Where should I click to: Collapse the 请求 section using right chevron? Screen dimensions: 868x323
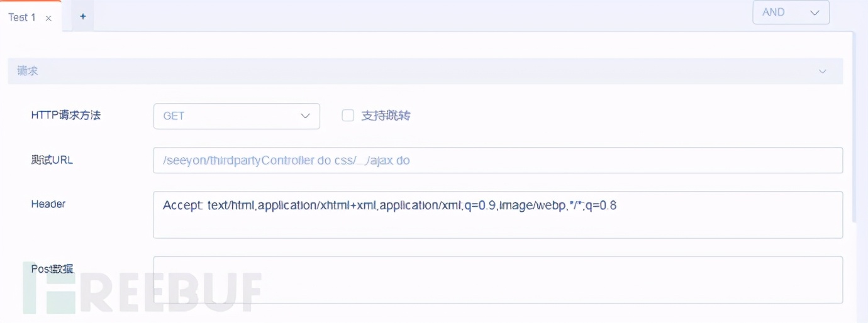click(822, 72)
